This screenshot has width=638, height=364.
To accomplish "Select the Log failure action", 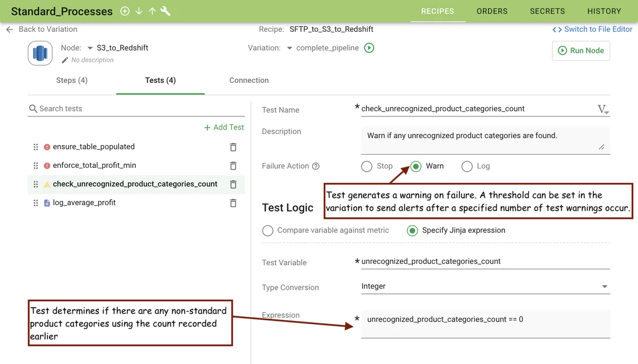I will [467, 166].
